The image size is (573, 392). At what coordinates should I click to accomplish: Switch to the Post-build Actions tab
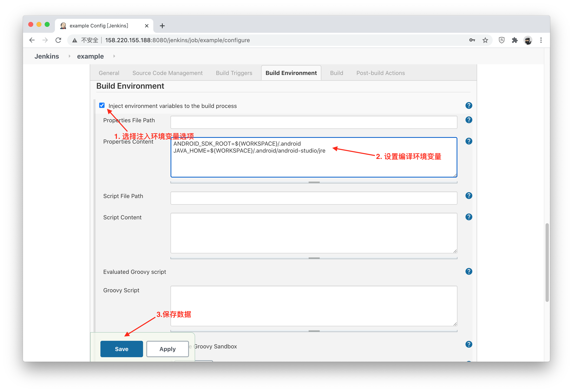[380, 73]
